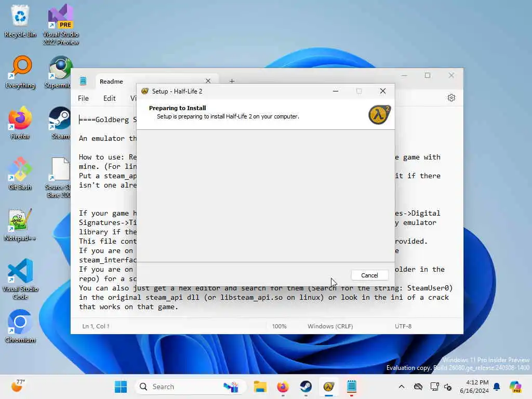The width and height of the screenshot is (532, 399).
Task: Open the Windows Start menu
Action: [121, 387]
